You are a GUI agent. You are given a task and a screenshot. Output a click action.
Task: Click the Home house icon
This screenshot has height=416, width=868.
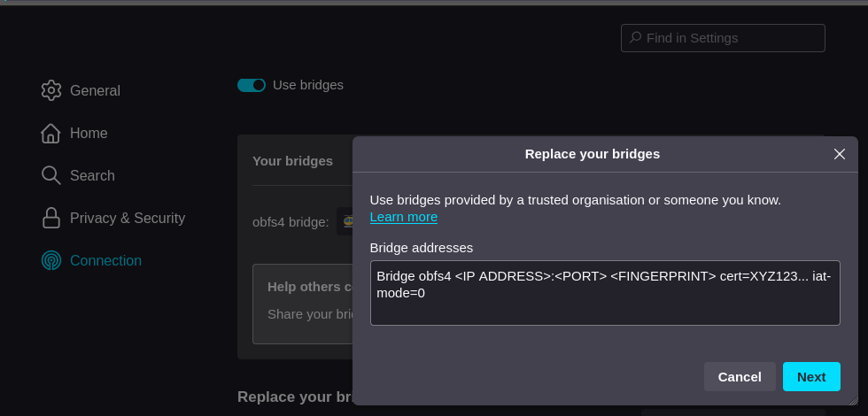coord(51,133)
